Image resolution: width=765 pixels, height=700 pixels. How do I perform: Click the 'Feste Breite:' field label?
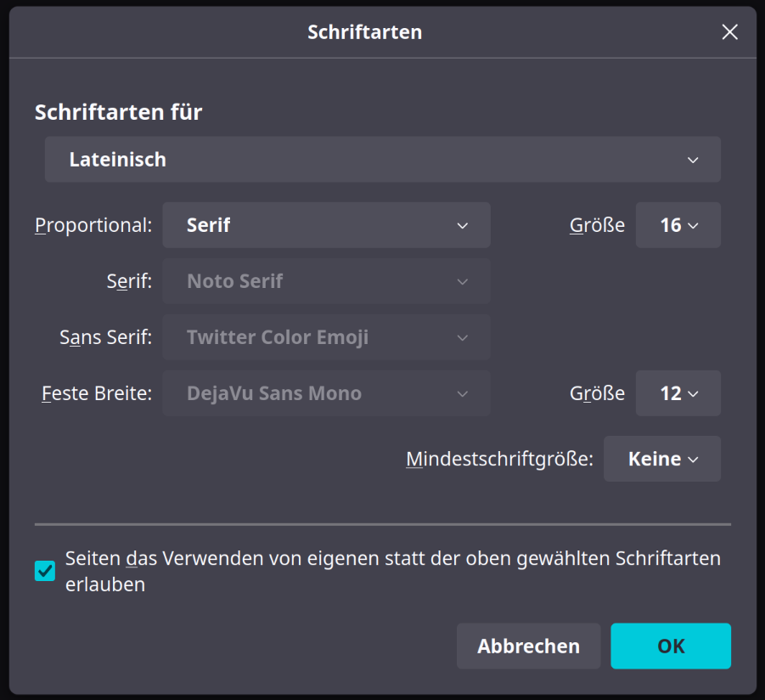tap(97, 394)
